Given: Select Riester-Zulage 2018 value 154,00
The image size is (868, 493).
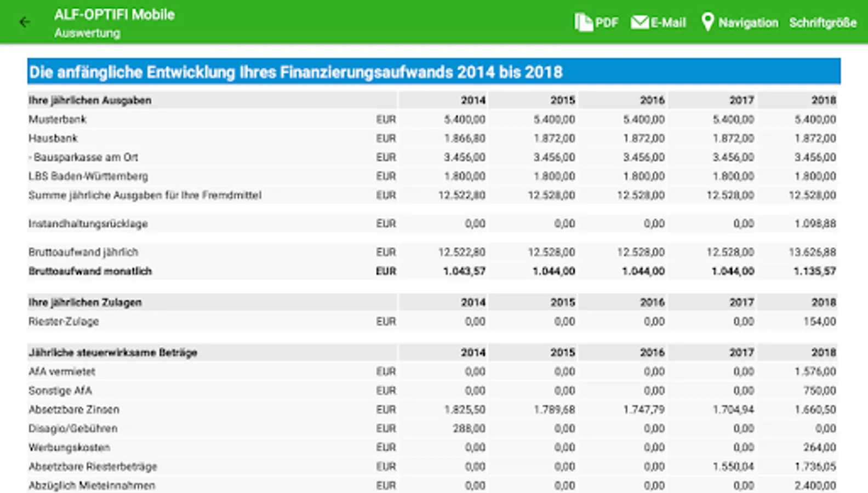Looking at the screenshot, I should point(820,322).
